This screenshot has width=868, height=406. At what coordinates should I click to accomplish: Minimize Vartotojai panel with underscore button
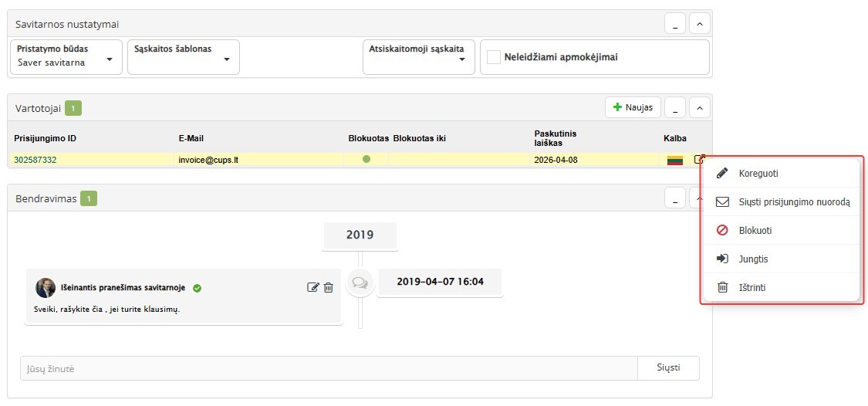(675, 107)
